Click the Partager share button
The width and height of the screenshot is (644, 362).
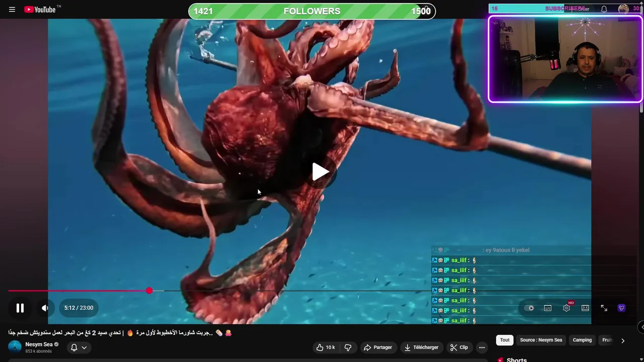(x=377, y=347)
